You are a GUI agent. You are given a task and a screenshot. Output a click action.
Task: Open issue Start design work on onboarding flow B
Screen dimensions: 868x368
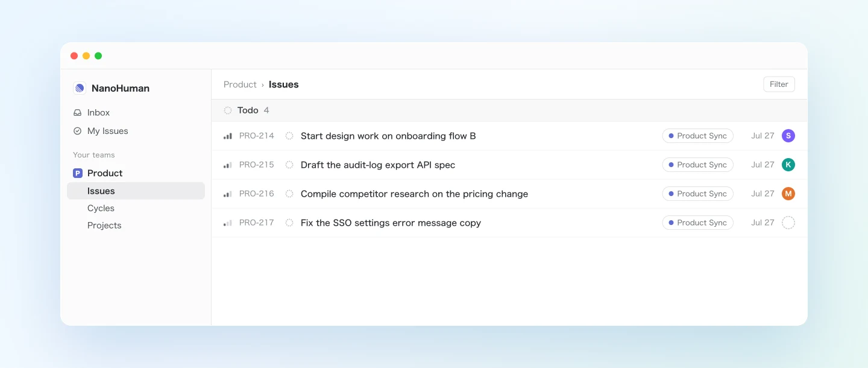tap(388, 136)
